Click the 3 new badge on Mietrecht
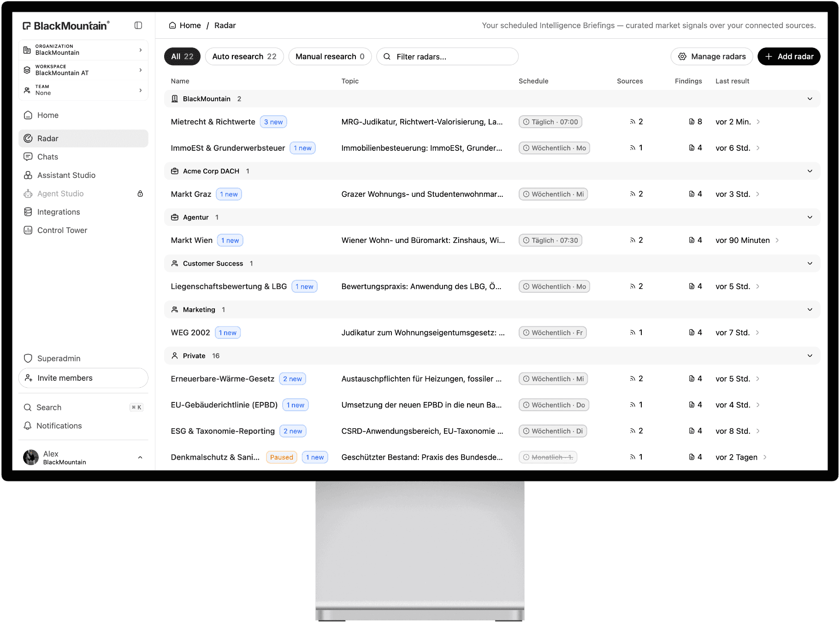The height and width of the screenshot is (626, 840). pyautogui.click(x=273, y=122)
